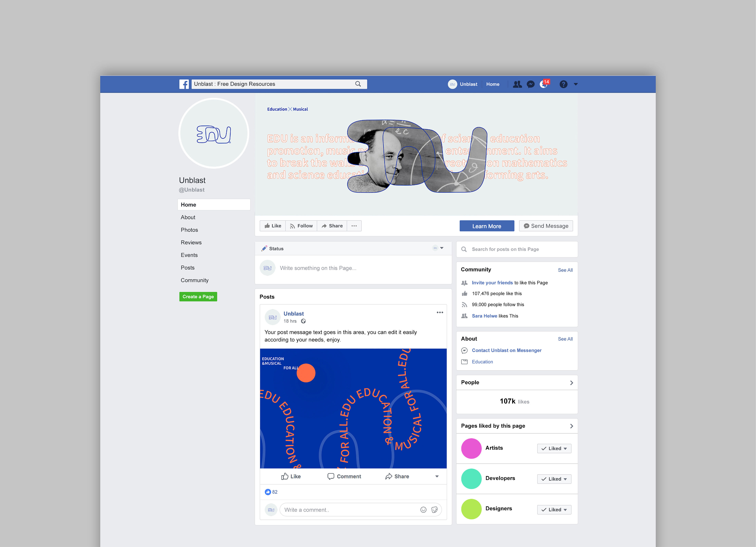Click the search magnifier in top bar
The width and height of the screenshot is (756, 547).
tap(358, 84)
